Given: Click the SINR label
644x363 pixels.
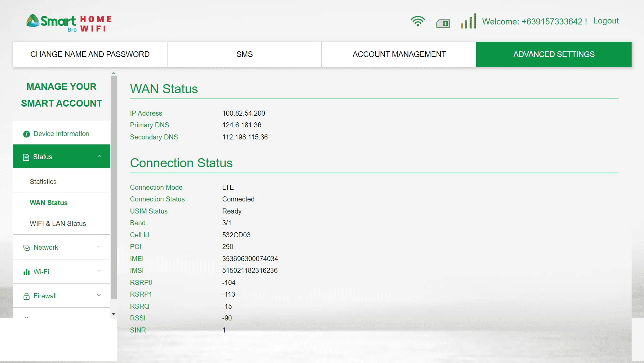Looking at the screenshot, I should pos(138,330).
